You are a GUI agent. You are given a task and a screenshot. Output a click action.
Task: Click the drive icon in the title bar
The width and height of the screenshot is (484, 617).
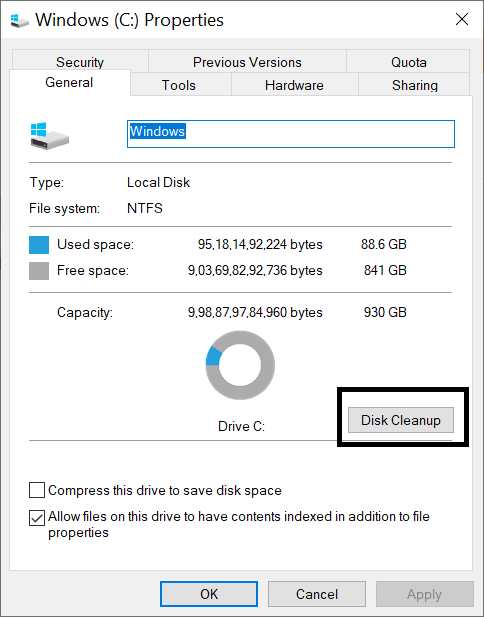coord(20,20)
